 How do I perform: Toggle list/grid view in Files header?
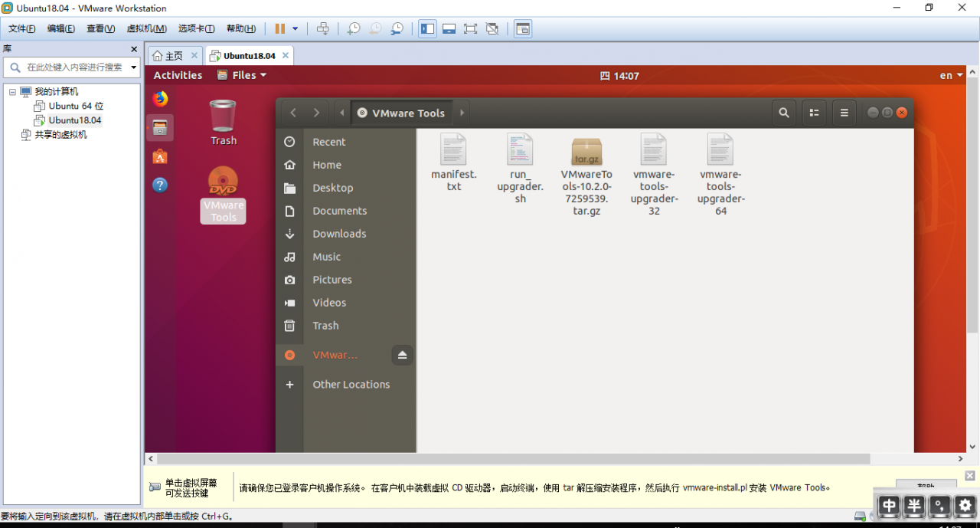coord(814,113)
